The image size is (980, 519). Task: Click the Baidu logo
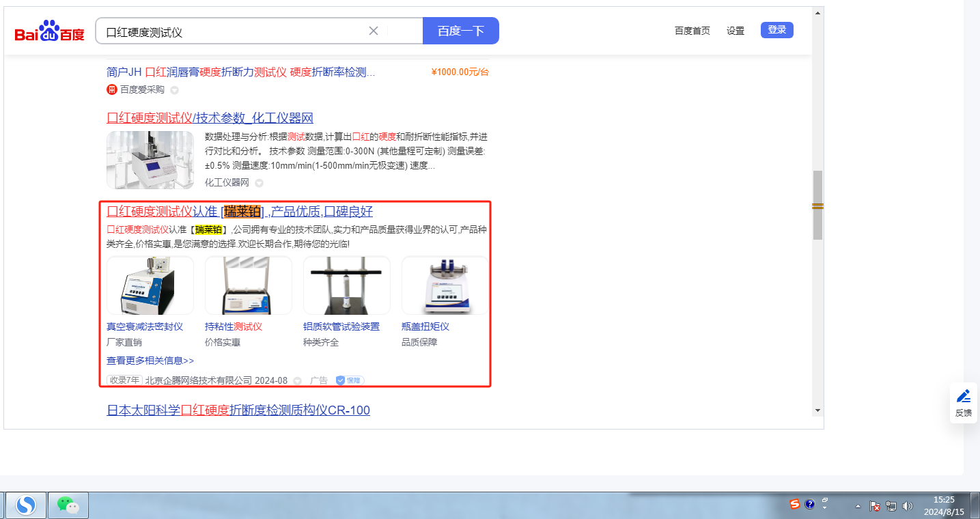point(50,31)
